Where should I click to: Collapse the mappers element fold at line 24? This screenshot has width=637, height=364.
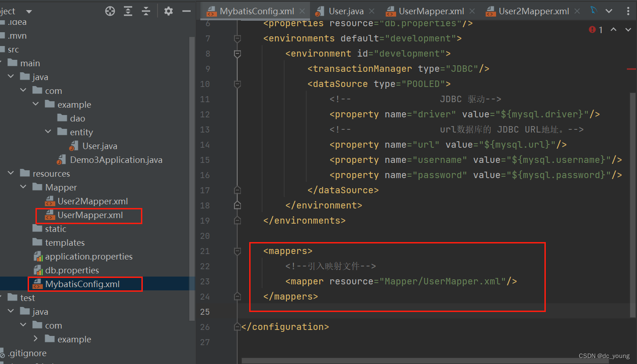click(237, 296)
